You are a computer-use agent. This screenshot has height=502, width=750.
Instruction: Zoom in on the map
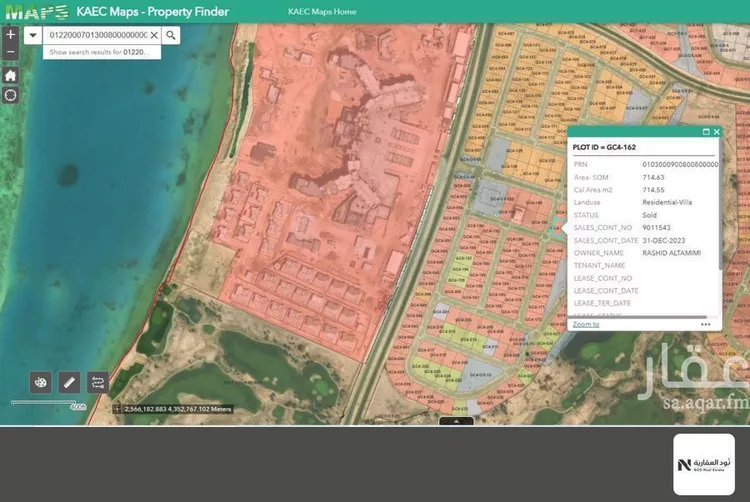point(11,34)
